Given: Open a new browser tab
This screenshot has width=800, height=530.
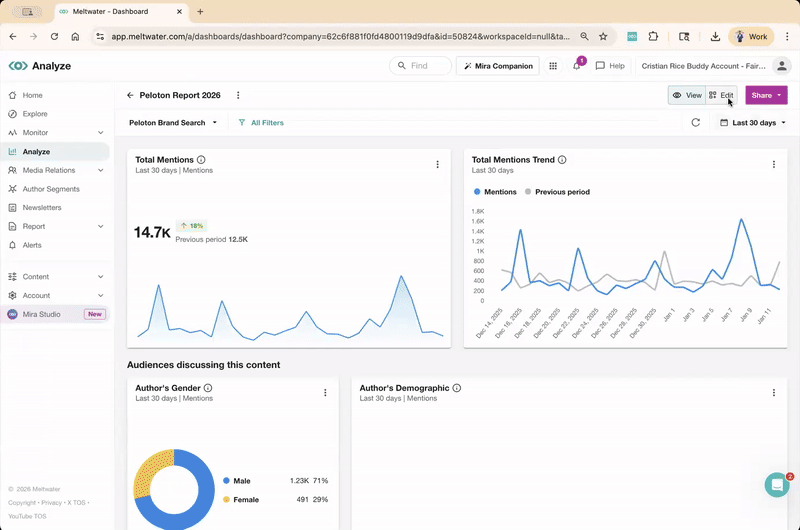Looking at the screenshot, I should (200, 11).
